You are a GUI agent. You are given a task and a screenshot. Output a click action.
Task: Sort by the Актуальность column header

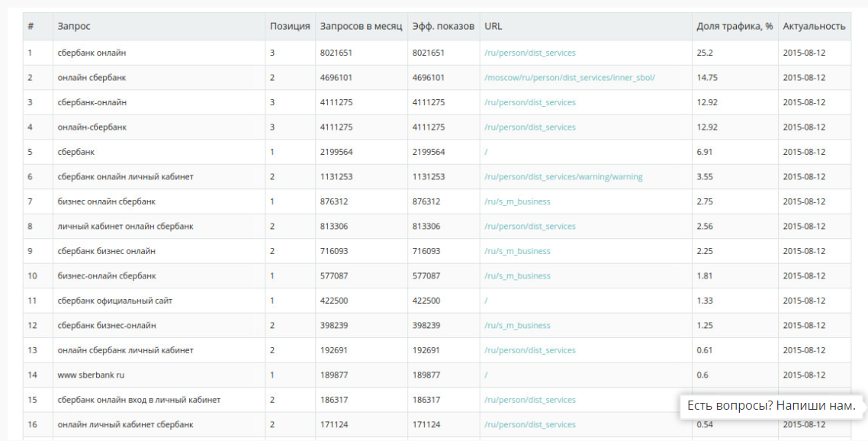click(x=813, y=25)
